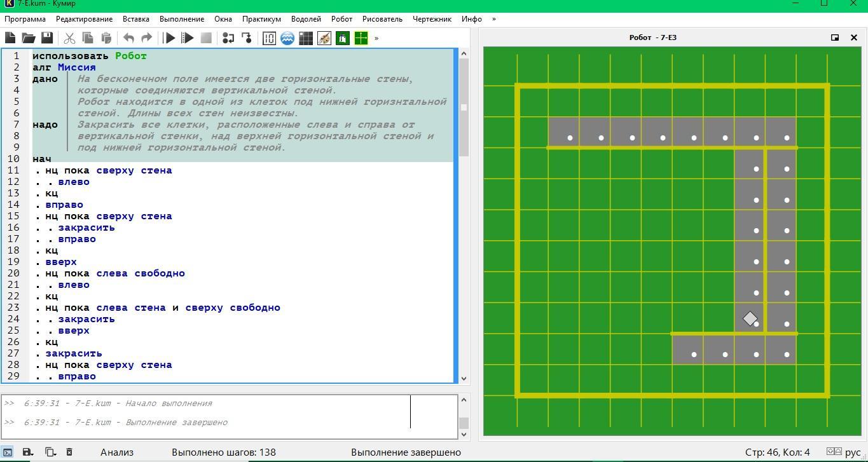Open the Рисователь menu
Screen dimensions: 868x462
coord(382,19)
